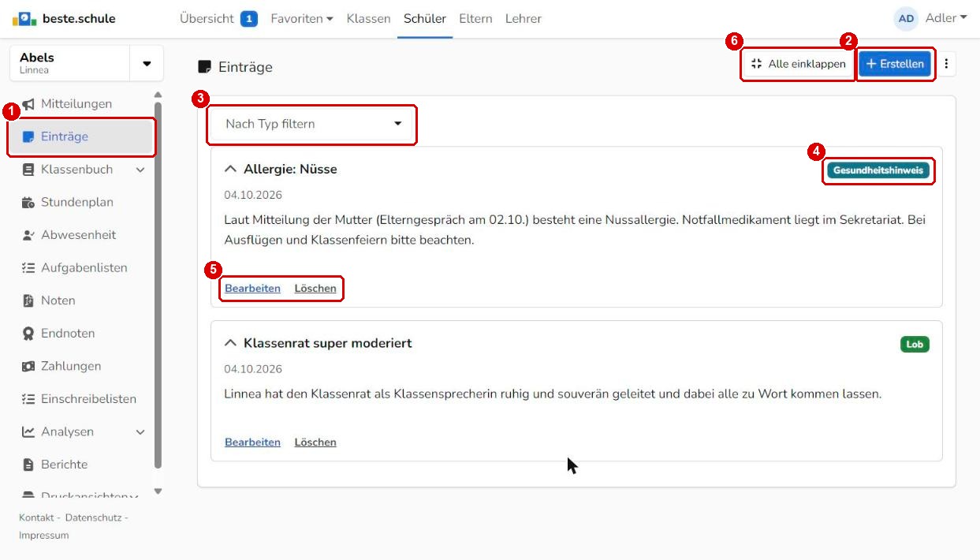The height and width of the screenshot is (560, 980).
Task: Click the Klassenbuch book icon
Action: click(x=28, y=170)
